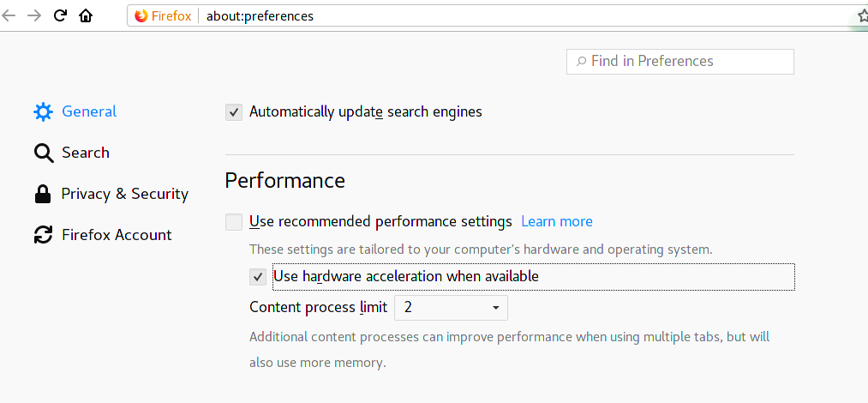Click the Find in Preferences field
Image resolution: width=868 pixels, height=403 pixels.
[x=679, y=62]
